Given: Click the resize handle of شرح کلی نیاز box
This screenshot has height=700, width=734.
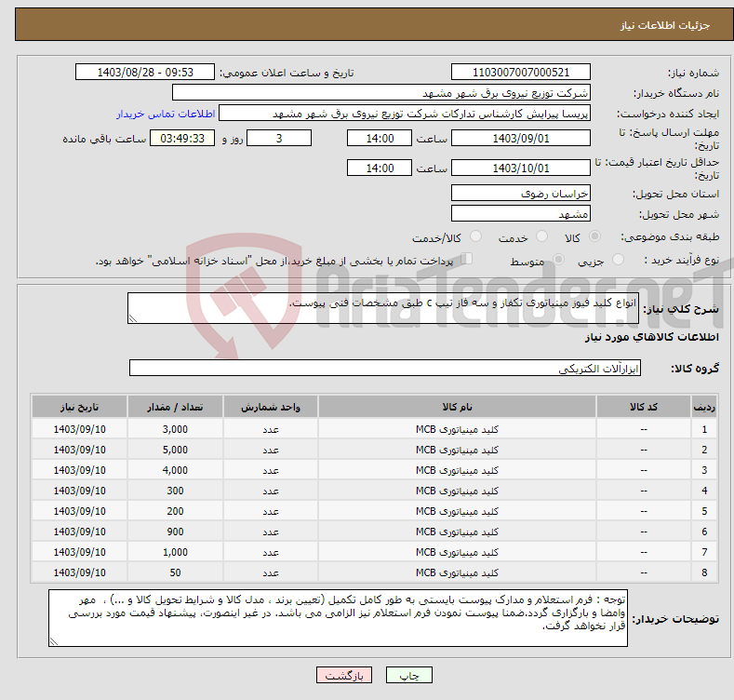Looking at the screenshot, I should point(133,318).
